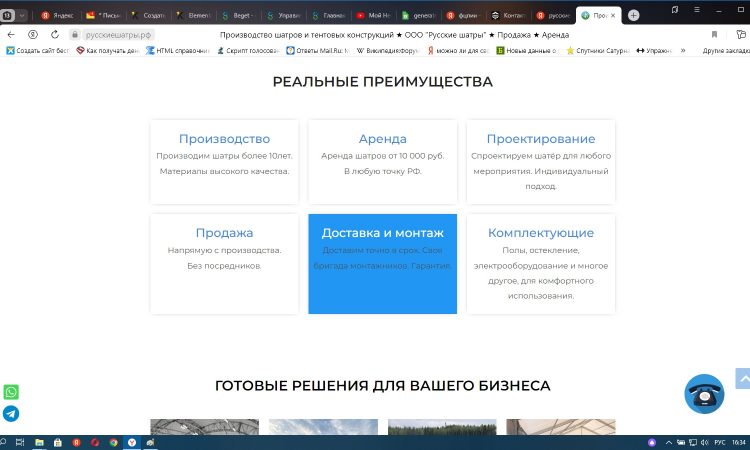Image resolution: width=750 pixels, height=450 pixels.
Task: Switch keyboard language РУС indicator
Action: pyautogui.click(x=719, y=442)
